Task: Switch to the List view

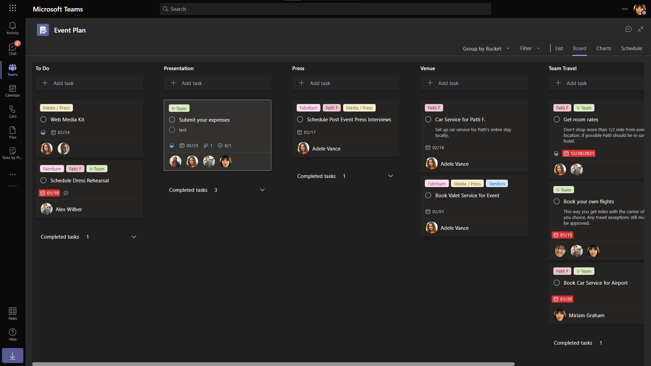Action: [559, 49]
